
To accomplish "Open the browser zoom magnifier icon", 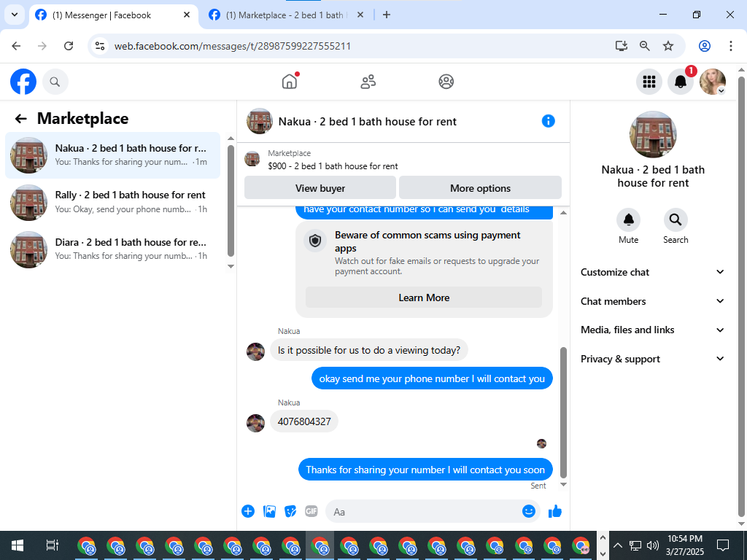I will (x=645, y=46).
